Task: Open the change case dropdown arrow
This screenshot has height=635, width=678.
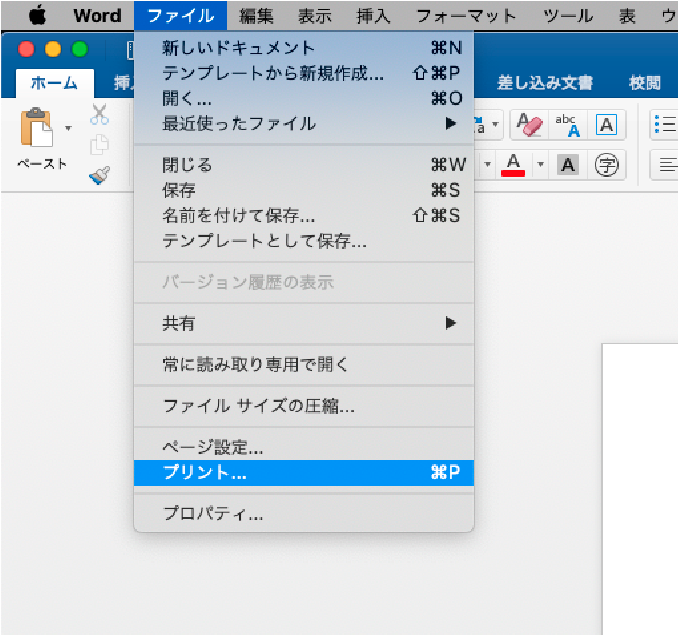Action: (496, 124)
